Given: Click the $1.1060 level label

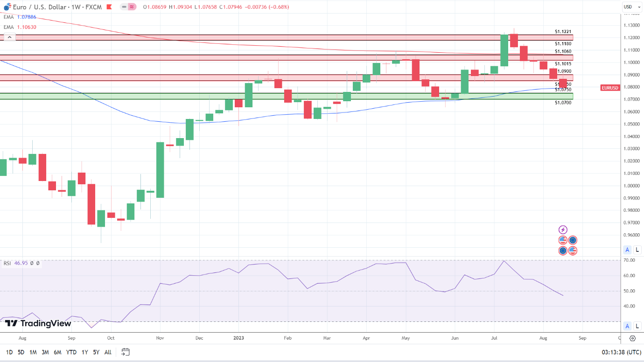Looking at the screenshot, I should (563, 51).
